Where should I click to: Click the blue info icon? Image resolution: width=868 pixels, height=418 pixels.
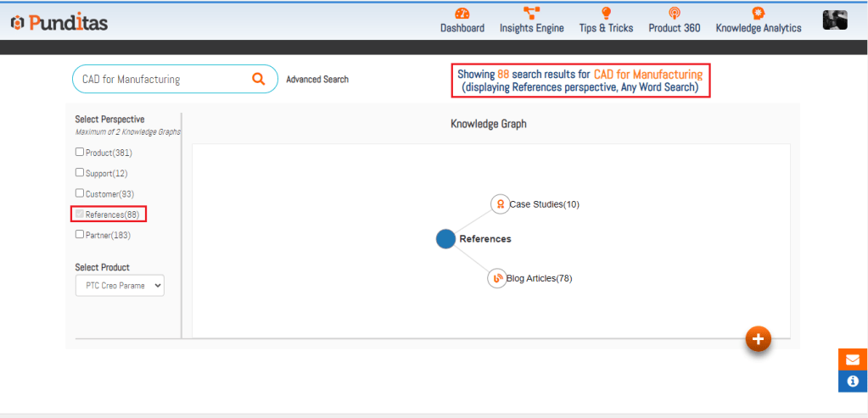pyautogui.click(x=853, y=382)
